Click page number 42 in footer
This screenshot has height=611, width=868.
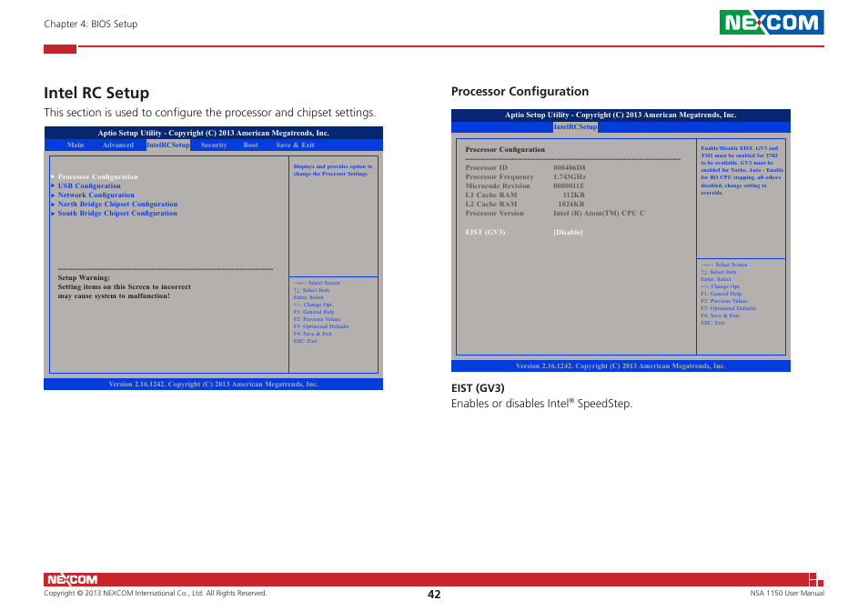[434, 595]
